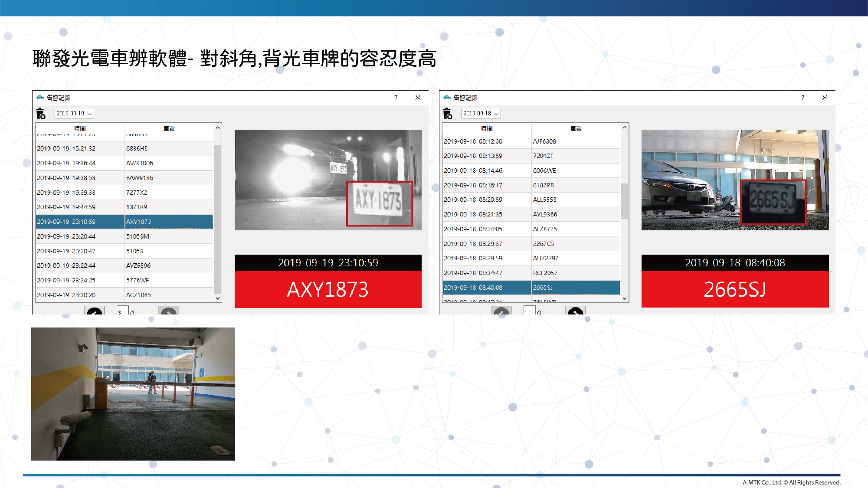The width and height of the screenshot is (868, 488).
Task: Click the help question mark in left window
Action: coord(396,98)
